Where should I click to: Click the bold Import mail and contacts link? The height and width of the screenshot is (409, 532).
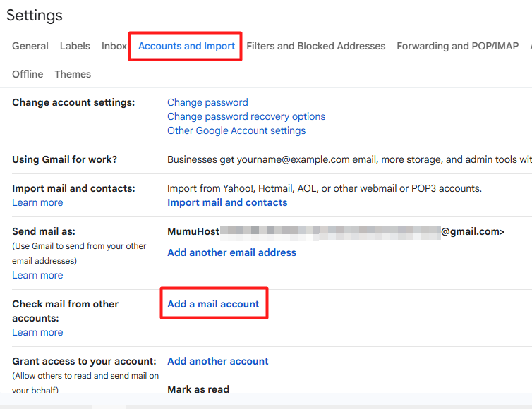[227, 202]
